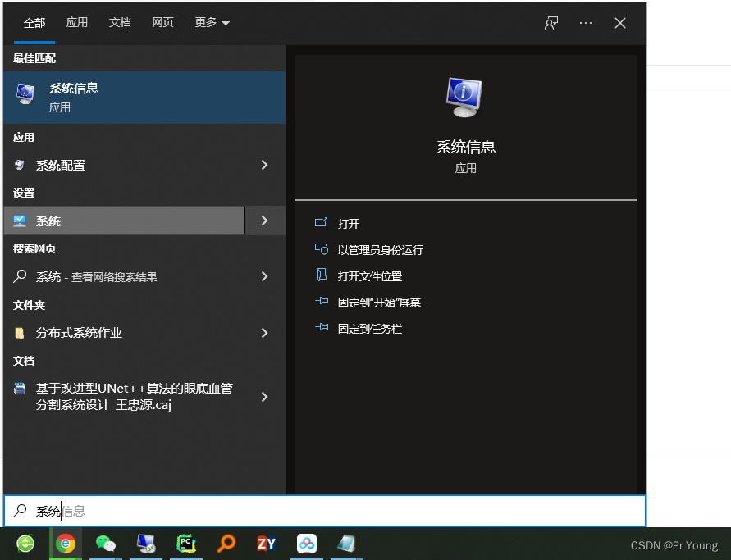Image resolution: width=731 pixels, height=560 pixels.
Task: Expand the 系统配置 result arrow
Action: 265,165
